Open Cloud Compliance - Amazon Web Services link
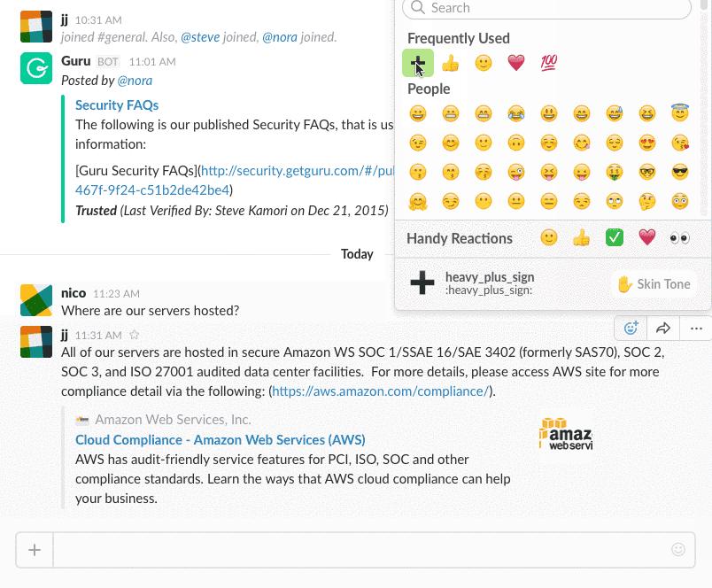 click(221, 439)
